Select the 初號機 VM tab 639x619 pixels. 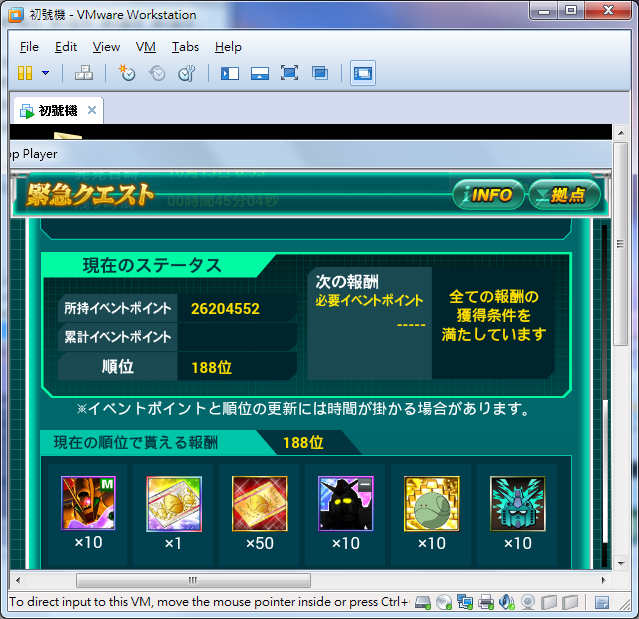[58, 110]
